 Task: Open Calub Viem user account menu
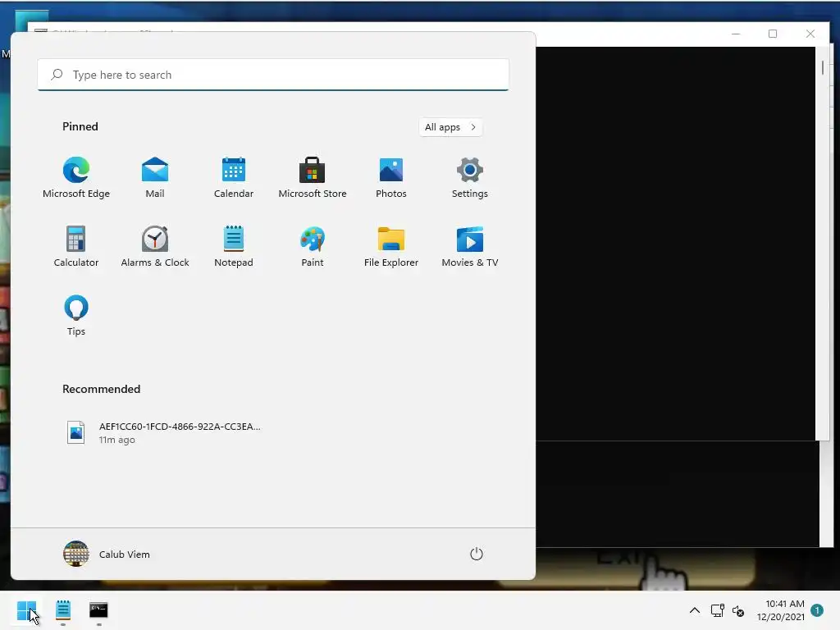pos(107,554)
